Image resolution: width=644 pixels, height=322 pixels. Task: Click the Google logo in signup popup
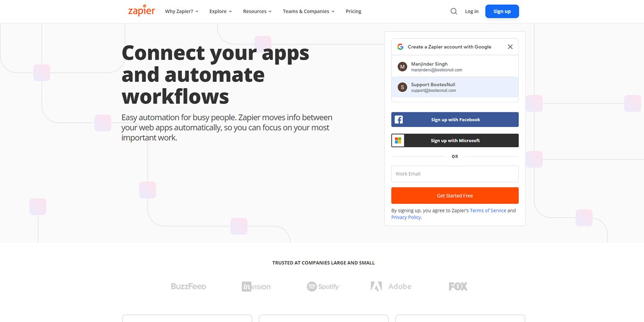click(x=400, y=47)
